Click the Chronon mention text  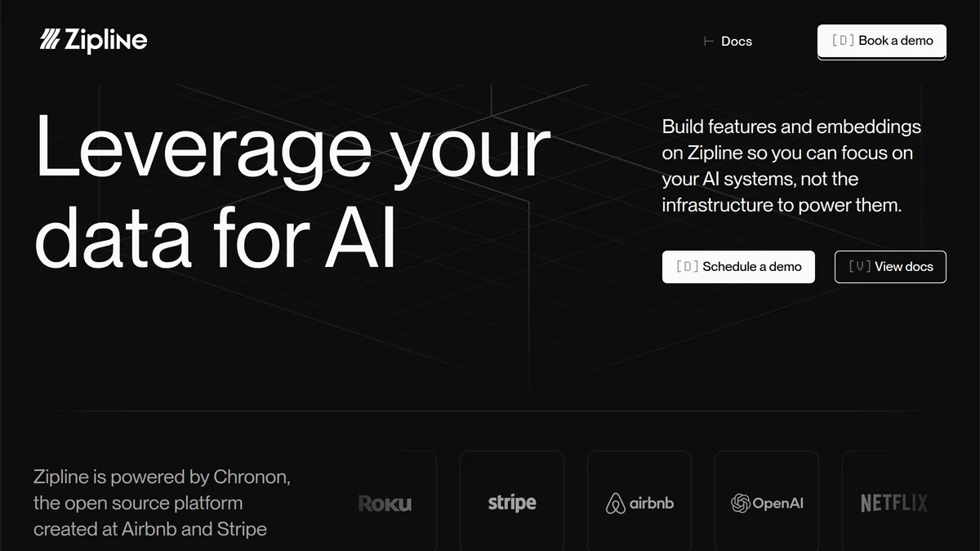point(252,476)
